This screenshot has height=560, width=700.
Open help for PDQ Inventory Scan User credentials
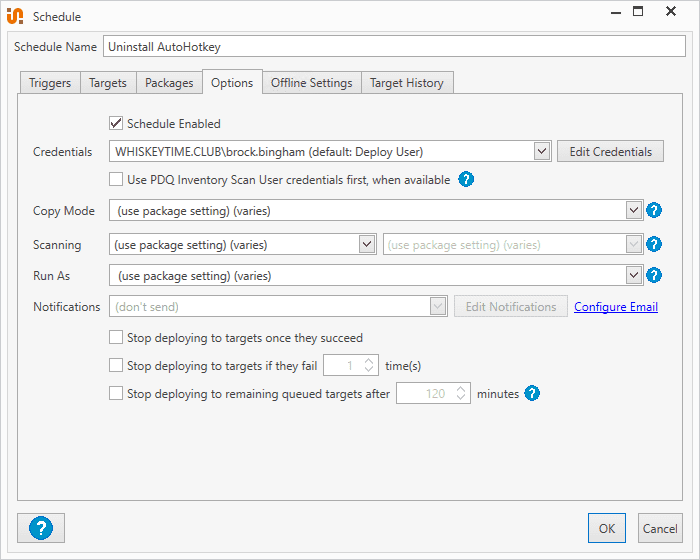[x=466, y=180]
